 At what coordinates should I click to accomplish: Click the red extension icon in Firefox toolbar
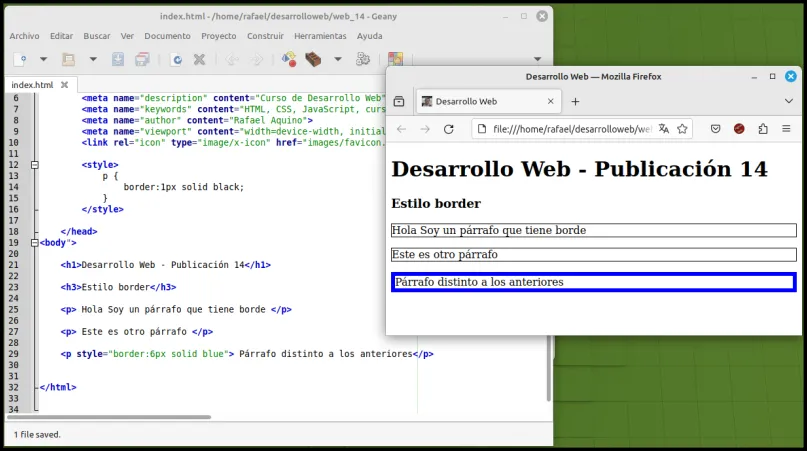(739, 129)
